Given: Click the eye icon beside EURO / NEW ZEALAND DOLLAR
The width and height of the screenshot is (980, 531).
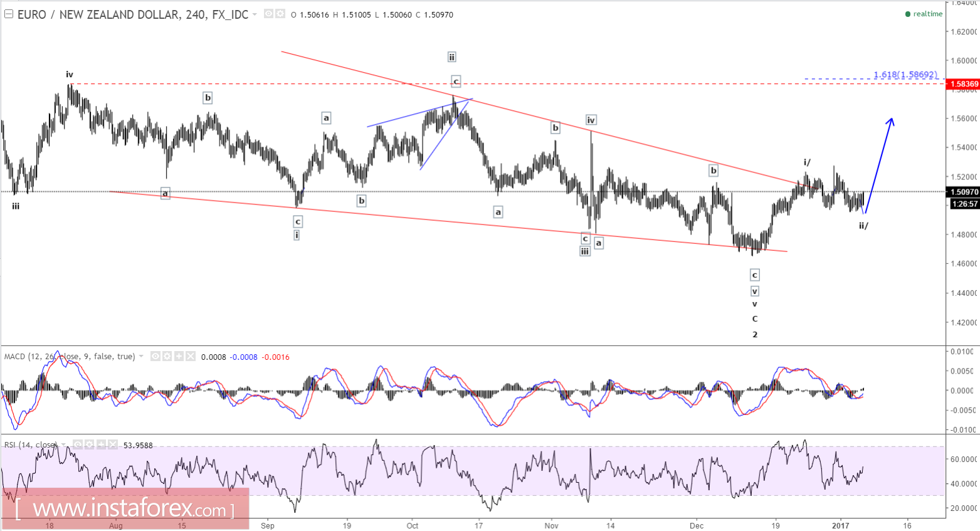Looking at the screenshot, I should 268,14.
